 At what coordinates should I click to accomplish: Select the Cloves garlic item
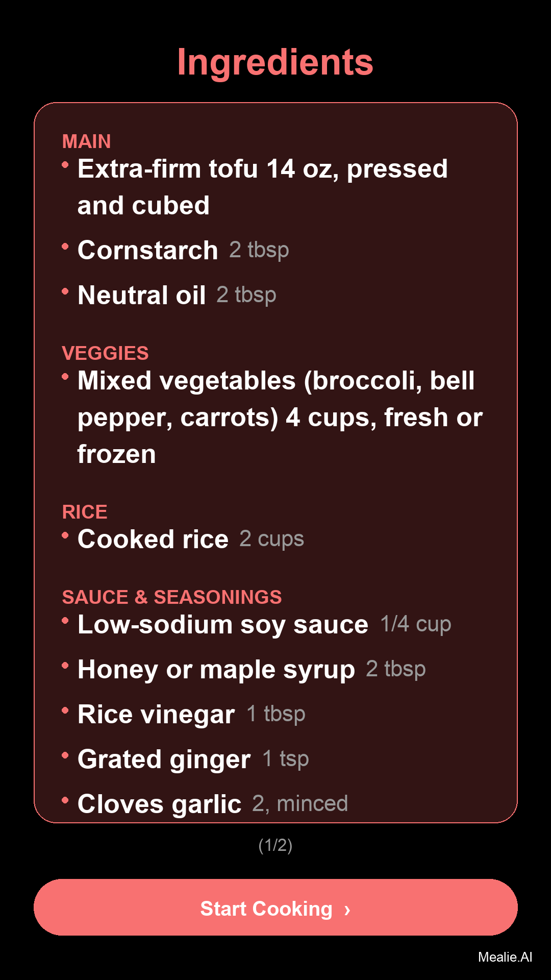pos(212,804)
